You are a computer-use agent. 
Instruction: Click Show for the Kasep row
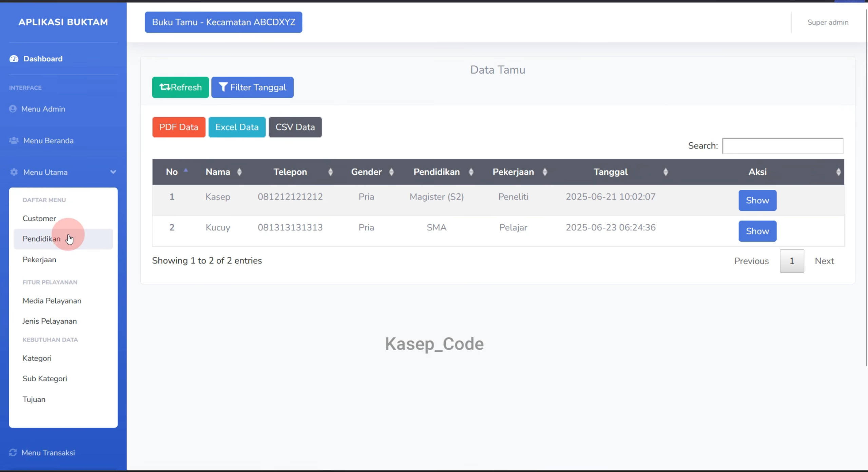(757, 201)
